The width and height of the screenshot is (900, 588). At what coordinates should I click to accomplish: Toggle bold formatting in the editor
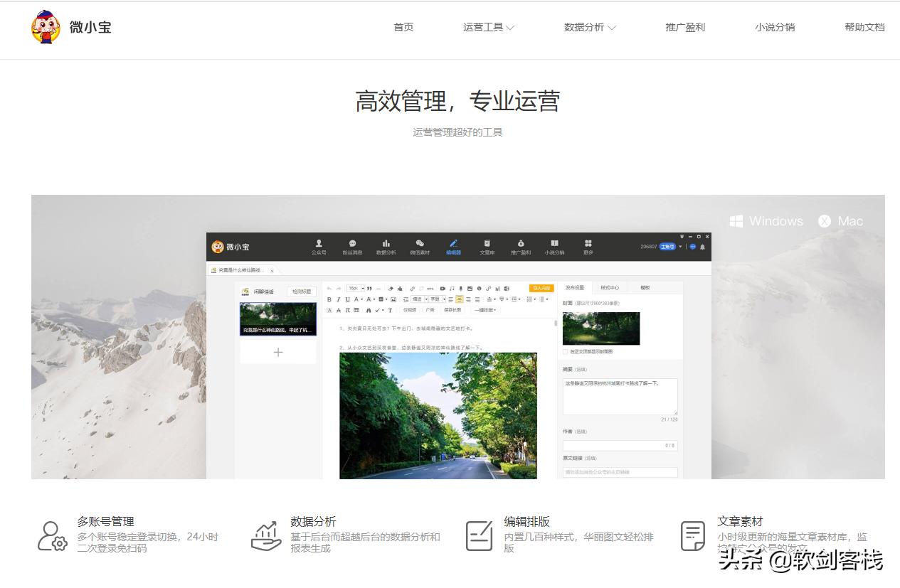(x=329, y=299)
